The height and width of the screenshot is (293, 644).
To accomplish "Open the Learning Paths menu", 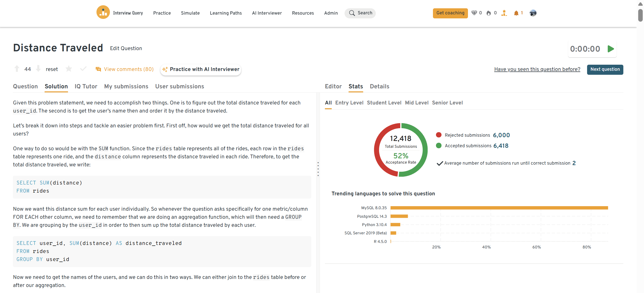I will point(226,13).
